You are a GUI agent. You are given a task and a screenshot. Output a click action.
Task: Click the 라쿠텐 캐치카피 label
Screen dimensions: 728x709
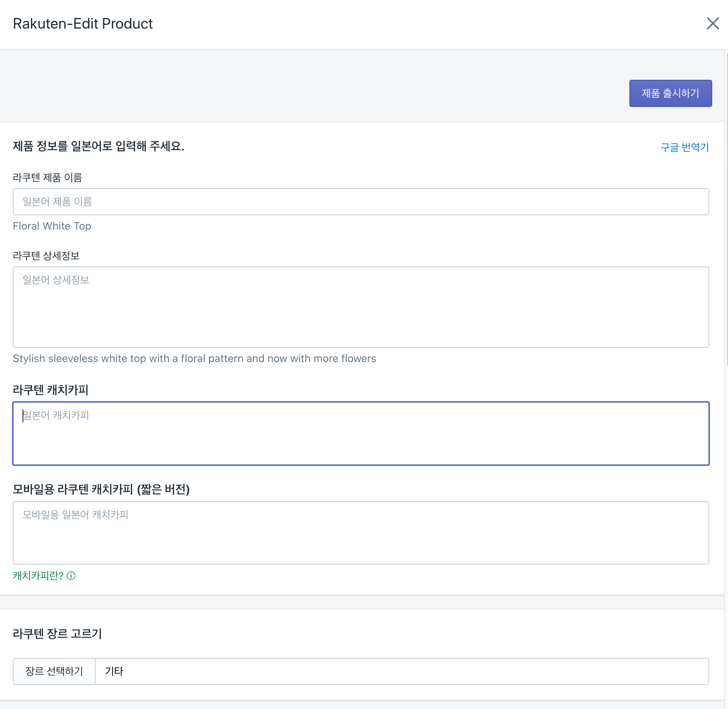pos(50,390)
